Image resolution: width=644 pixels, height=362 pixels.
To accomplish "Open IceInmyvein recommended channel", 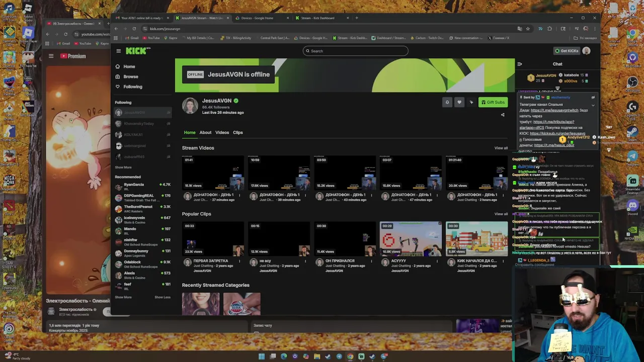I will [x=142, y=220].
